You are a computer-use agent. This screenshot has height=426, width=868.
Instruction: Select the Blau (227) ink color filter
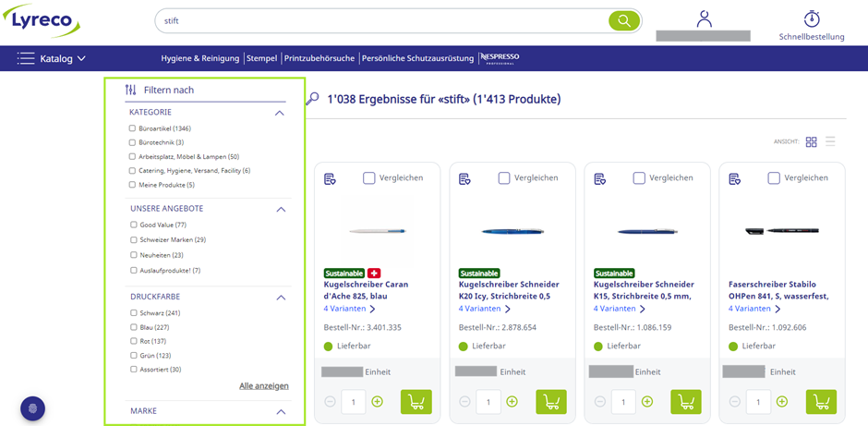[133, 327]
